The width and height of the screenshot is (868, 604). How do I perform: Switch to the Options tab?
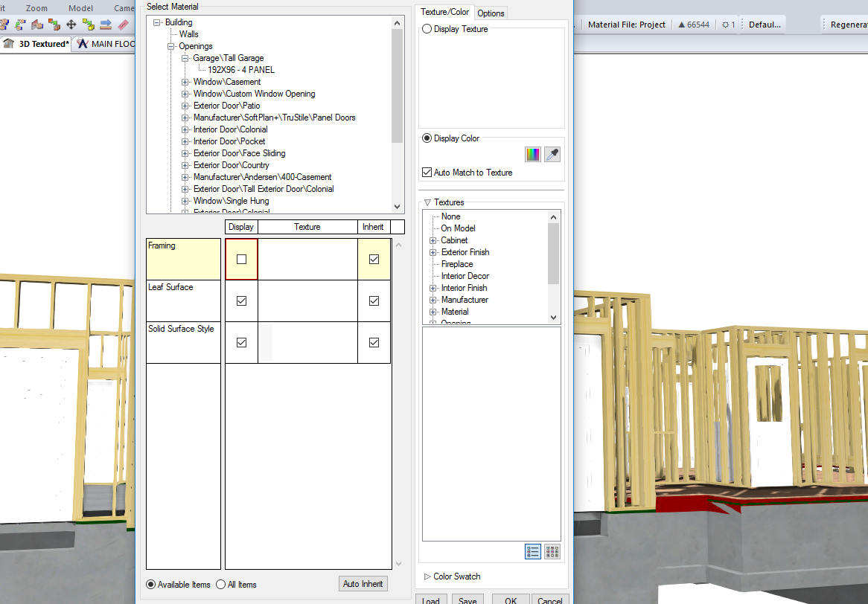[491, 13]
